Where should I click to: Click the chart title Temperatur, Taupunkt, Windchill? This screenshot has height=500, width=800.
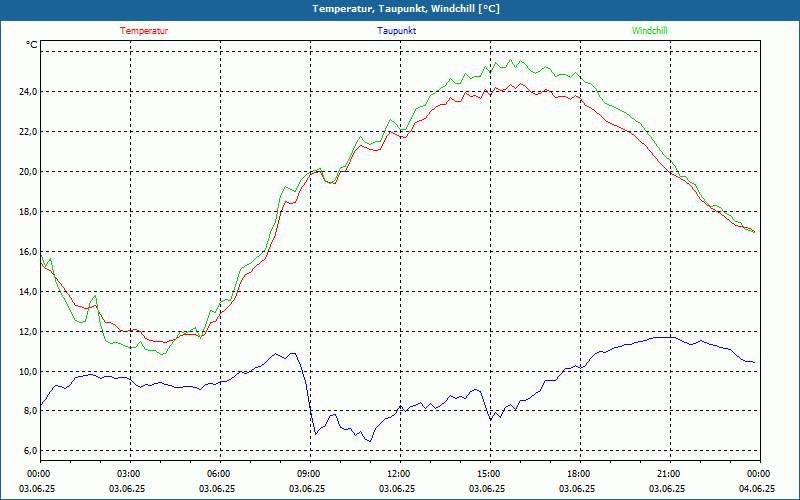406,9
